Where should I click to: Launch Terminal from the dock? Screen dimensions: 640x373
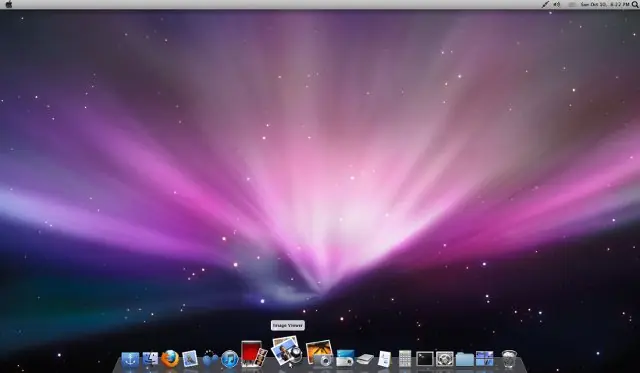click(x=424, y=359)
